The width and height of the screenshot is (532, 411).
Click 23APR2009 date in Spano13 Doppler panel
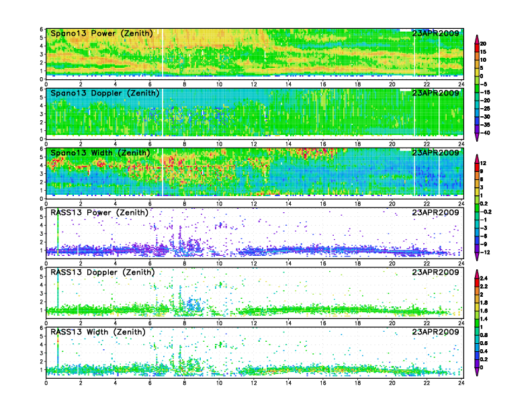435,93
